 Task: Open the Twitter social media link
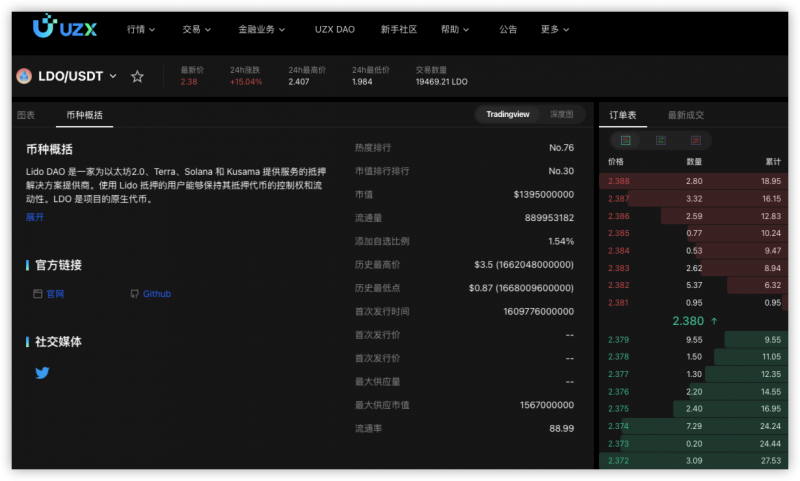click(42, 373)
